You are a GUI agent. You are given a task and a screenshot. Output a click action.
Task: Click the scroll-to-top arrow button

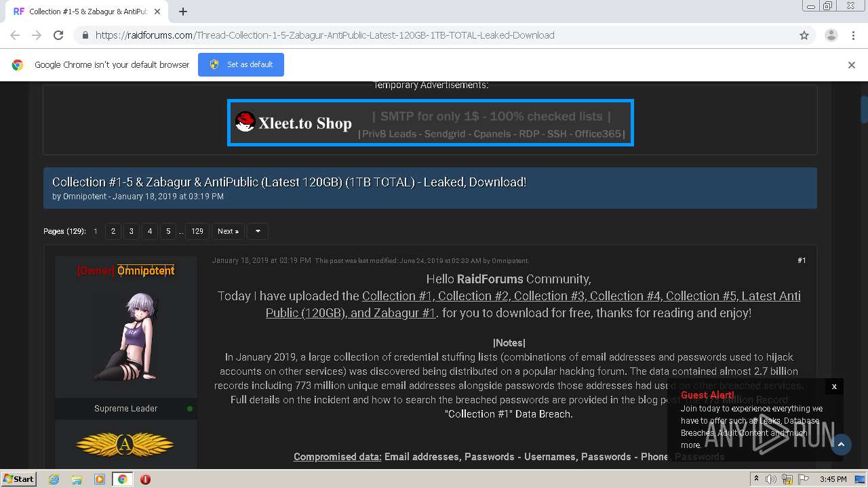coord(841,445)
